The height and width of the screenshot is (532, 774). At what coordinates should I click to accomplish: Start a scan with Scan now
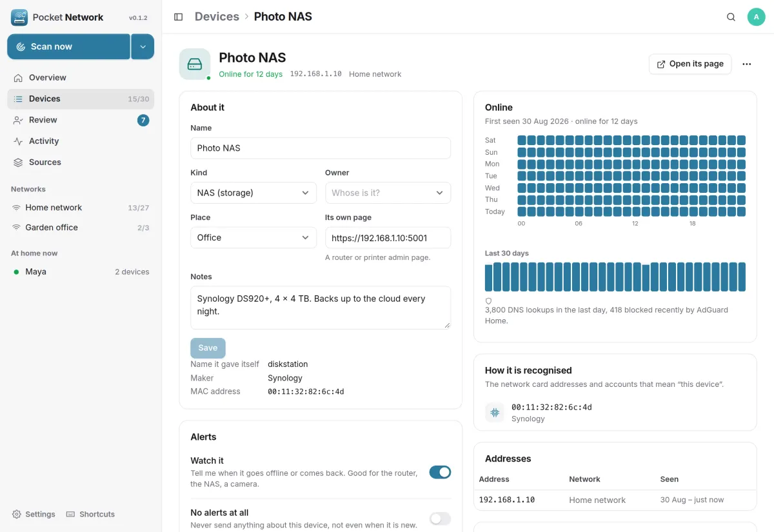(69, 46)
